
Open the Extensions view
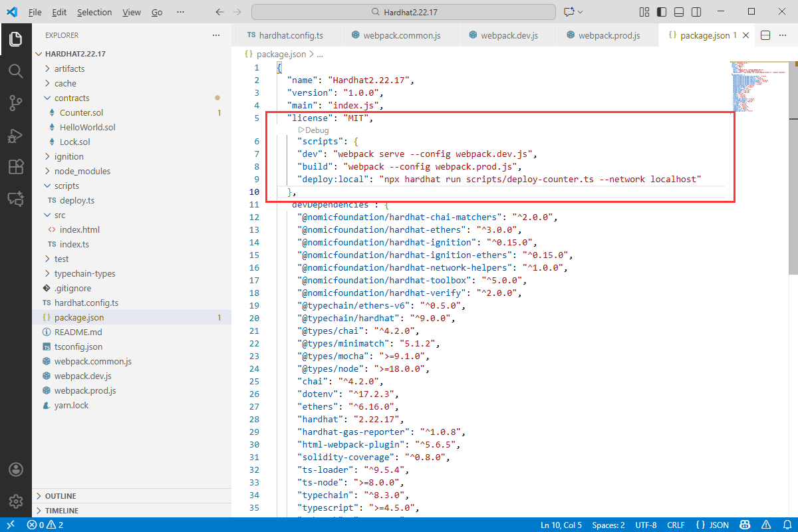tap(16, 166)
